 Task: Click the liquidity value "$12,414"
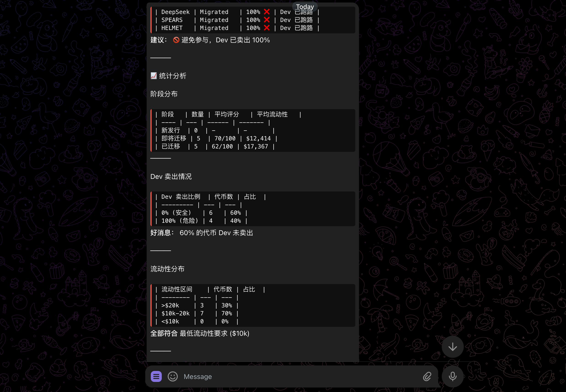coord(259,139)
